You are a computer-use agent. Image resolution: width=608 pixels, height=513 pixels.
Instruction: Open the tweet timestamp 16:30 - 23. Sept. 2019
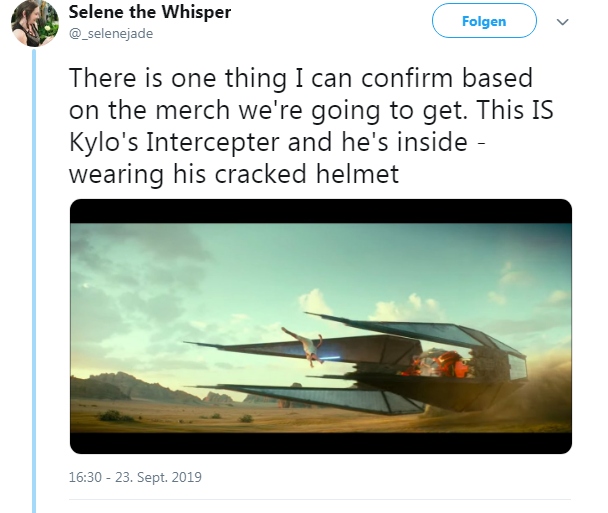[x=135, y=477]
